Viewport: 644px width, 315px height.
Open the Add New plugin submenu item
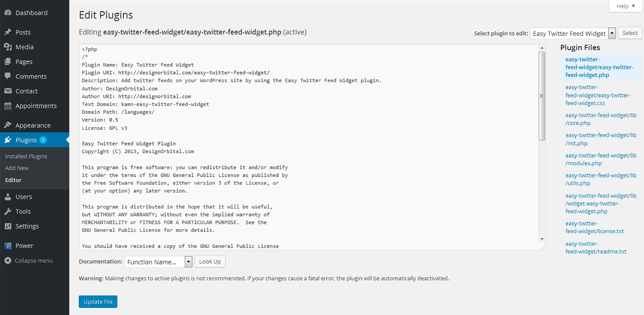pyautogui.click(x=17, y=168)
